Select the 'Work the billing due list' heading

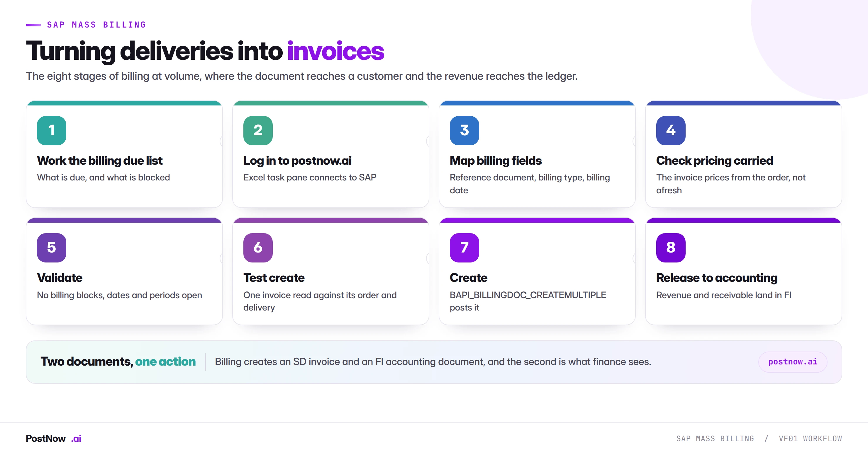click(x=100, y=161)
